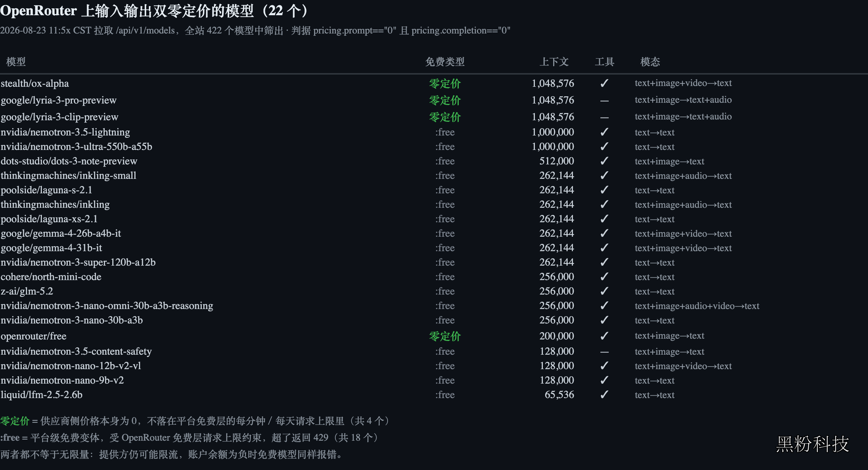Select nvidia/nemotron-3-nano-omni-30b-a3b-reasoning name

(x=107, y=306)
